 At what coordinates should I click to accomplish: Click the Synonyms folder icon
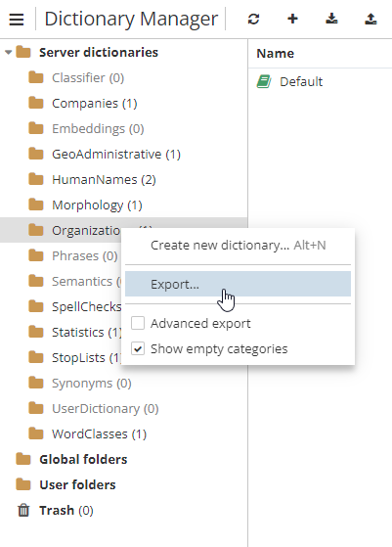[36, 383]
